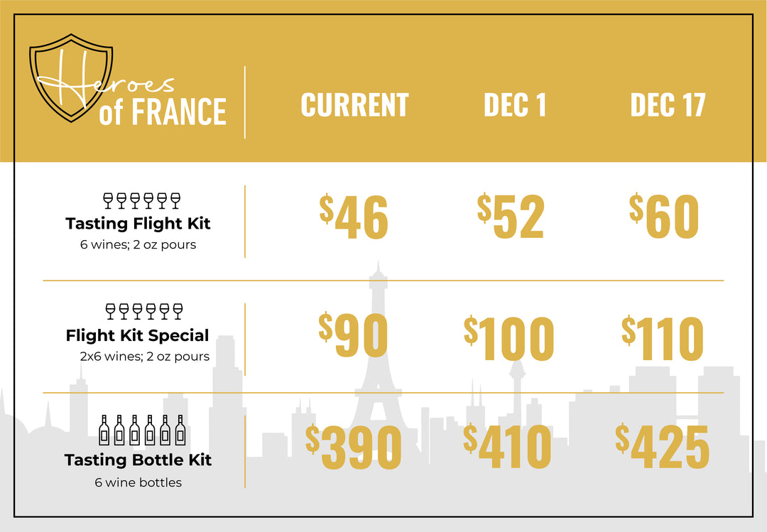Choose the $60 Dec 17 price
The height and width of the screenshot is (532, 767).
click(664, 216)
